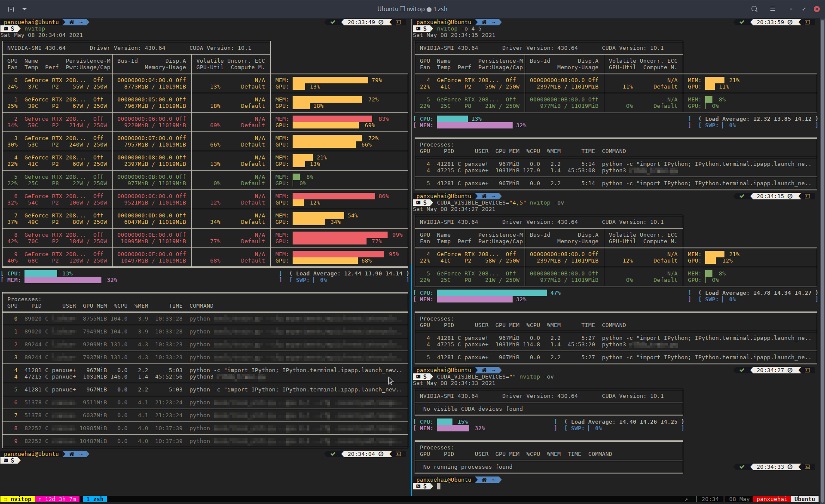
Task: Click the panxuehai user label in status bar
Action: 772,499
